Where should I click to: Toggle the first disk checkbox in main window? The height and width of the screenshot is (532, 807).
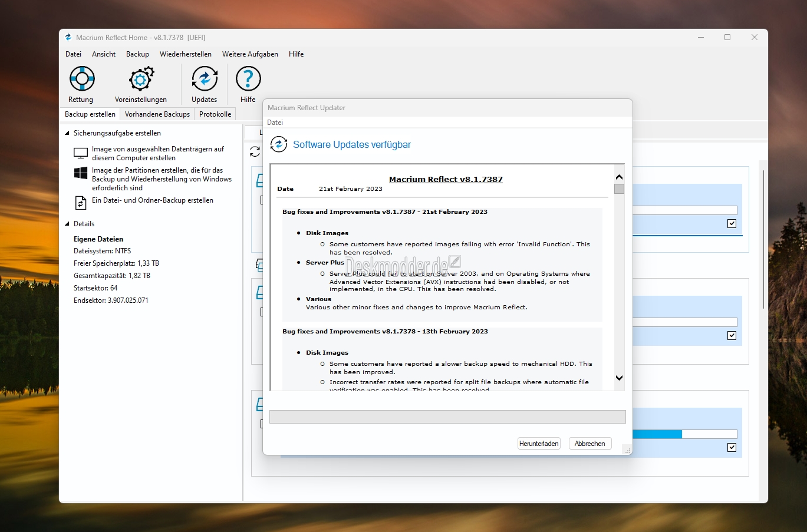tap(732, 223)
